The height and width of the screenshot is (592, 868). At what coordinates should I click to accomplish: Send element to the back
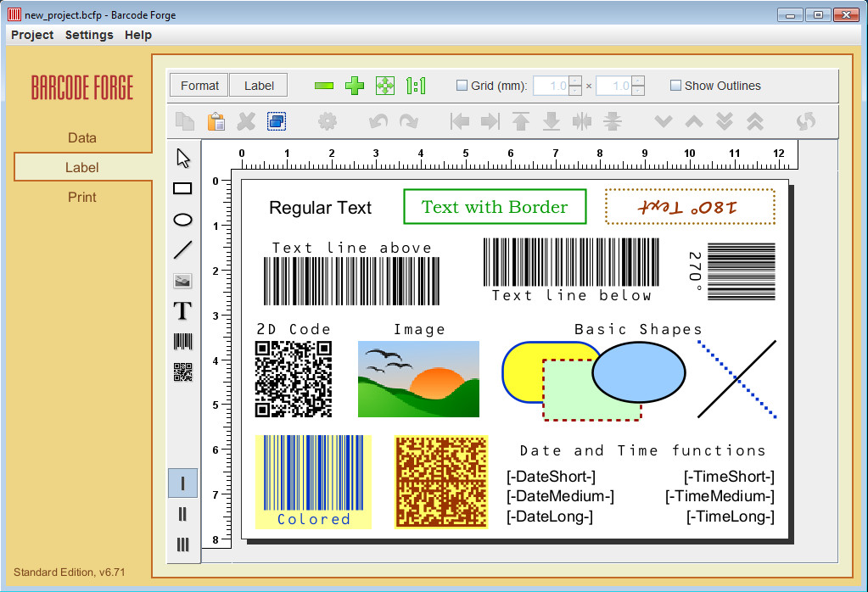(x=725, y=121)
